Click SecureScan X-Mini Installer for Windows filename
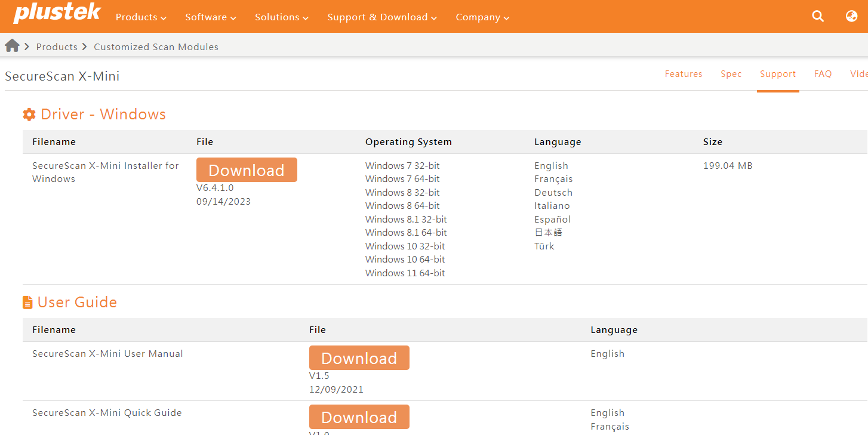Viewport: 868px width, 435px height. (106, 172)
